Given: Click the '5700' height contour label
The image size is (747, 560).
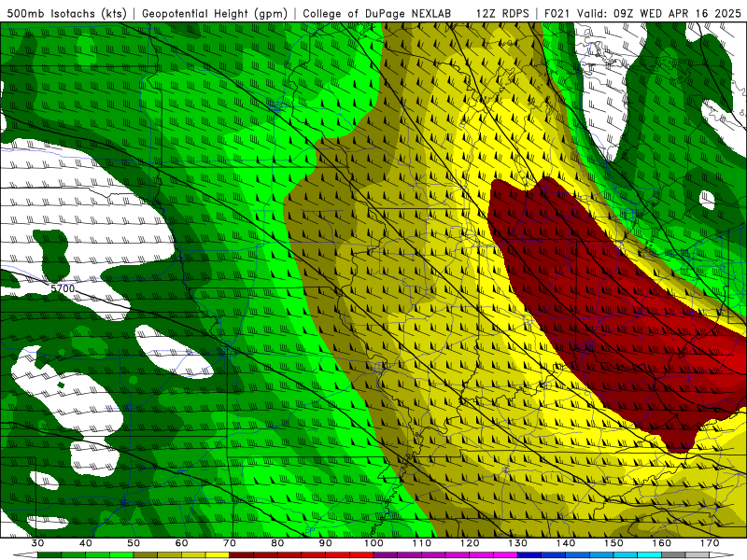Looking at the screenshot, I should coord(63,288).
